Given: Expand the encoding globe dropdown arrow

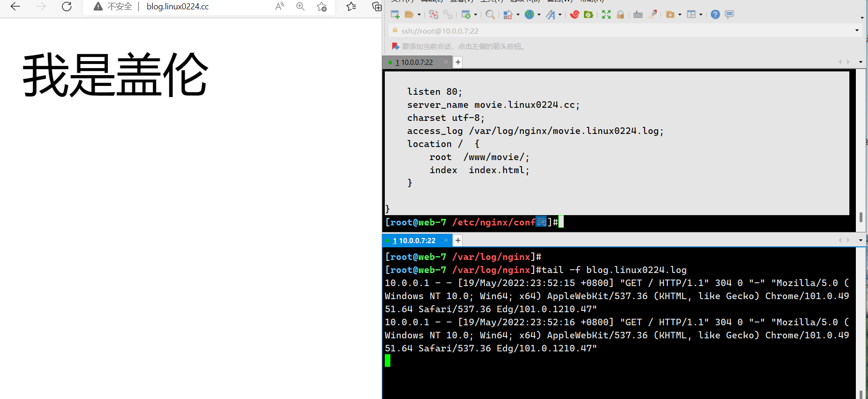Looking at the screenshot, I should point(539,14).
